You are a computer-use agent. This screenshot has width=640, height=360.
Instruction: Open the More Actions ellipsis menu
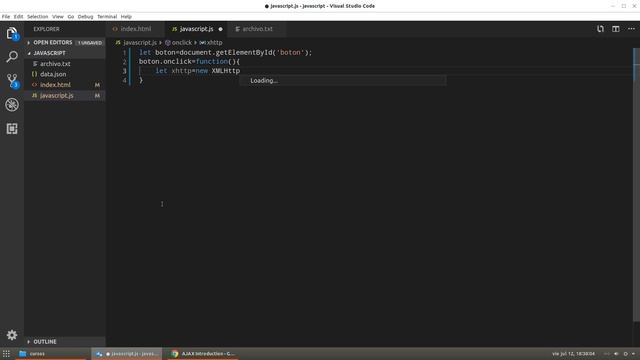[x=631, y=29]
